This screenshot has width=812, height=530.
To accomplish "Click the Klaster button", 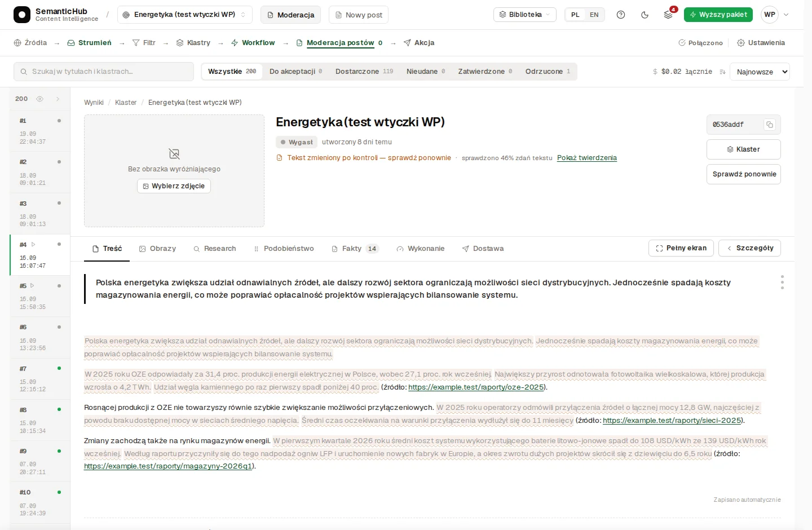I will point(743,149).
